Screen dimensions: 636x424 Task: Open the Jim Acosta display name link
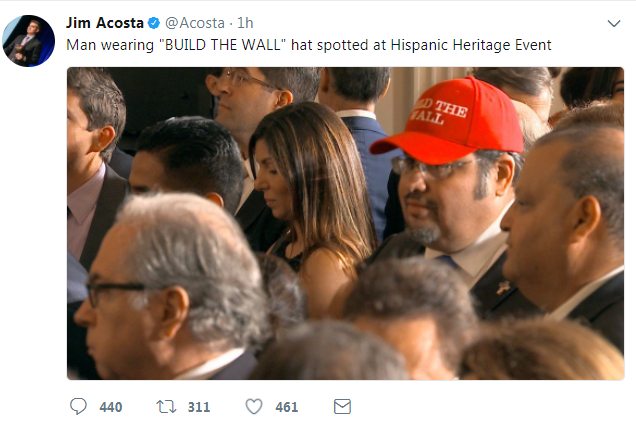105,23
